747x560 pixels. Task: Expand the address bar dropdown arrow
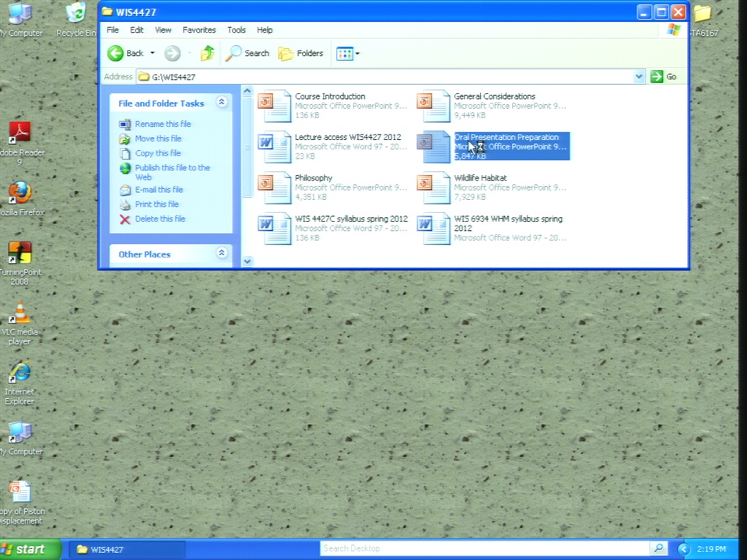[639, 77]
